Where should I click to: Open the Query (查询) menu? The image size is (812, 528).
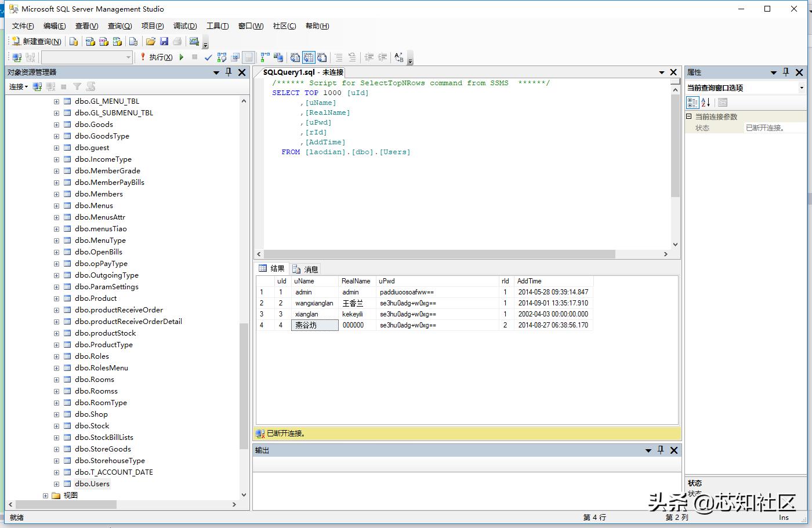click(x=119, y=26)
